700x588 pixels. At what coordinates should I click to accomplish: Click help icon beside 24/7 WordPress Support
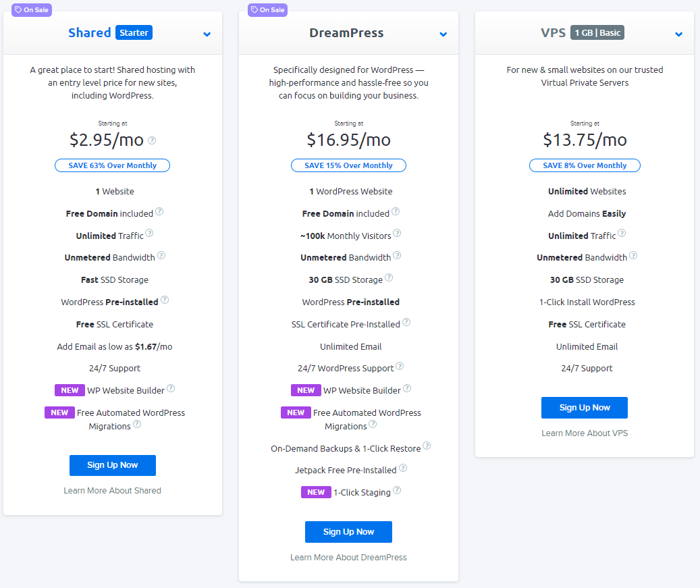400,366
